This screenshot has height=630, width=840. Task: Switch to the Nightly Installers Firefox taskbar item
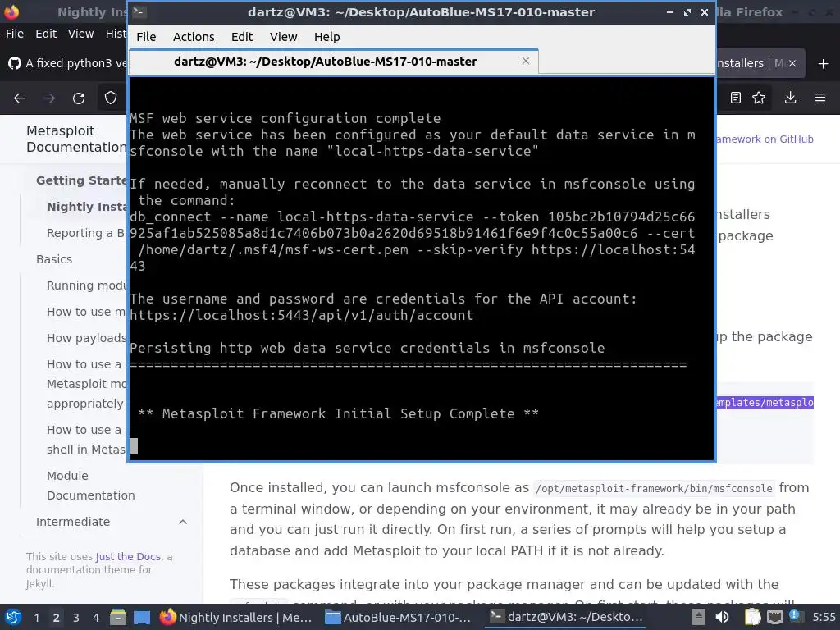point(235,617)
